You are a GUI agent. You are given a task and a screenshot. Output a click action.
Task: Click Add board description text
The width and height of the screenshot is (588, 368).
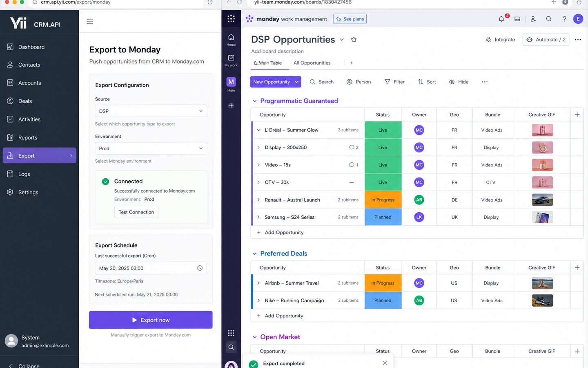[277, 52]
